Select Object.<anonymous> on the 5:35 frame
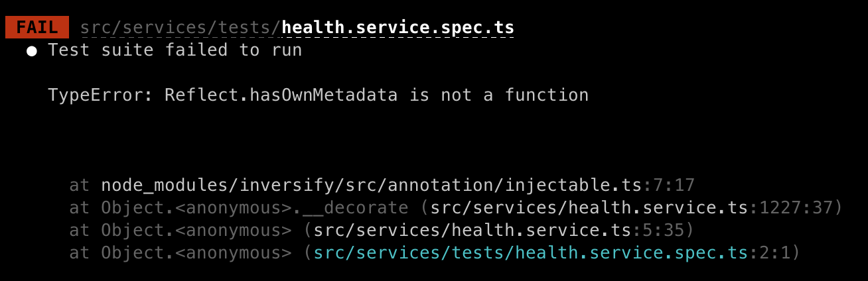The height and width of the screenshot is (281, 868). [196, 231]
